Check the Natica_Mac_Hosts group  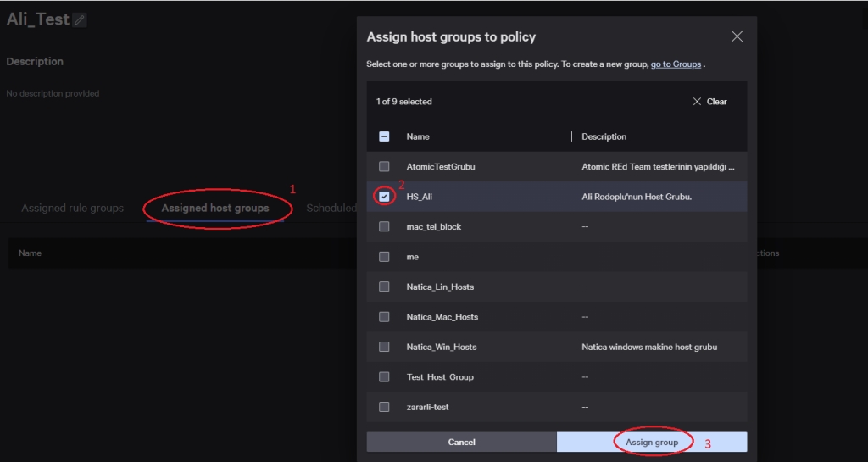(x=384, y=317)
